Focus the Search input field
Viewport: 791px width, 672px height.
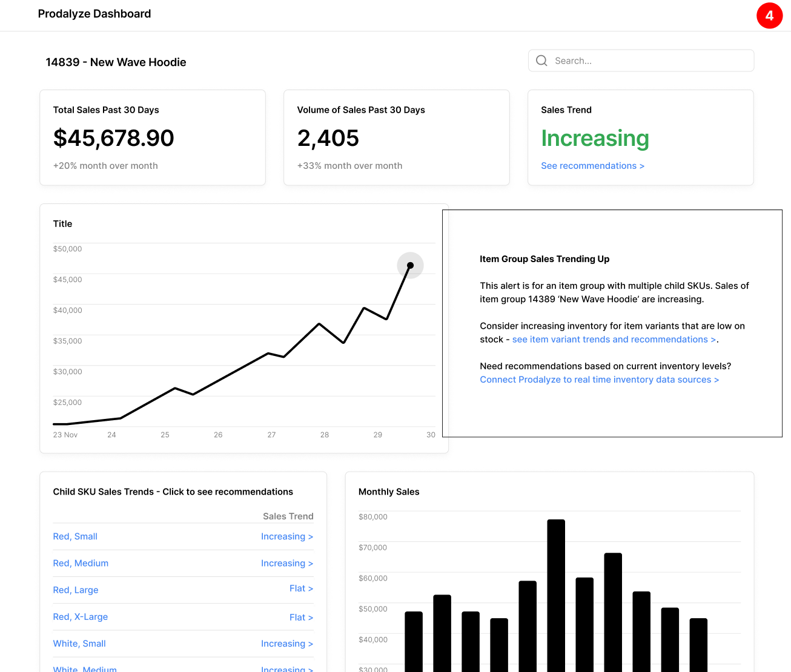click(x=641, y=61)
